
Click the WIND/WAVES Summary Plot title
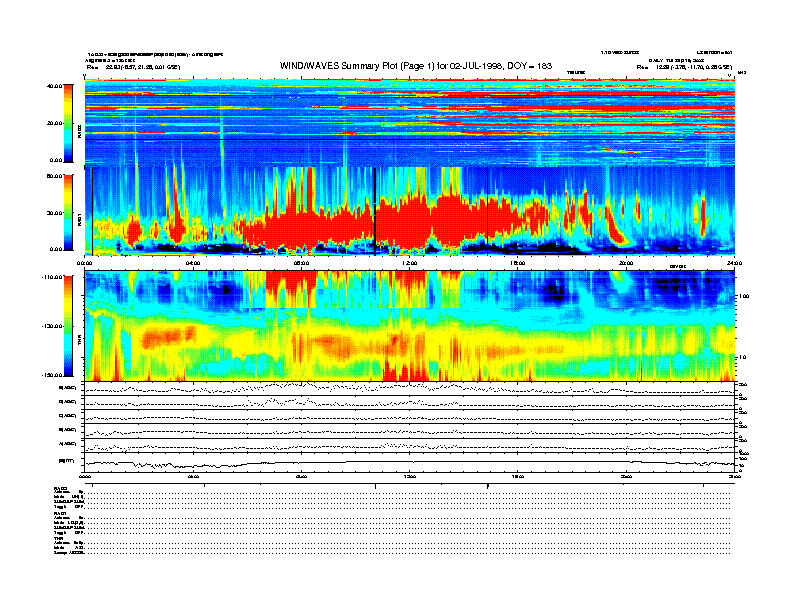(x=416, y=66)
